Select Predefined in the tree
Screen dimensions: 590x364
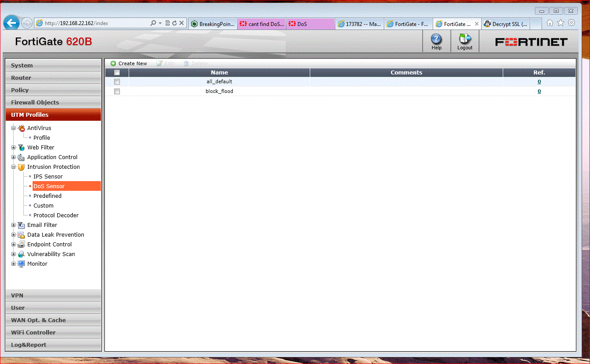click(x=48, y=196)
